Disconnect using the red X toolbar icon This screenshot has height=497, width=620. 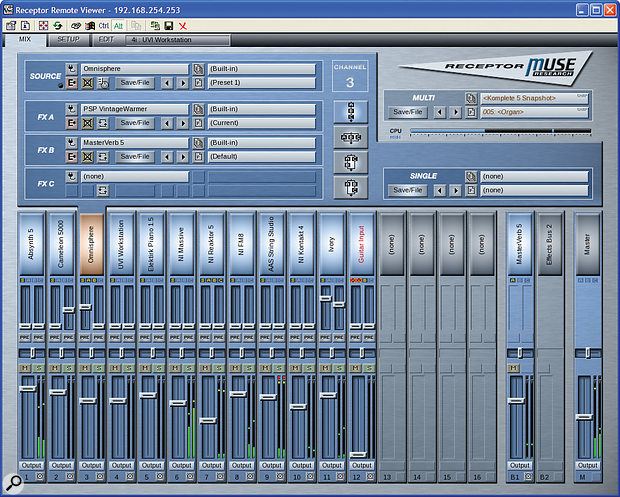182,26
